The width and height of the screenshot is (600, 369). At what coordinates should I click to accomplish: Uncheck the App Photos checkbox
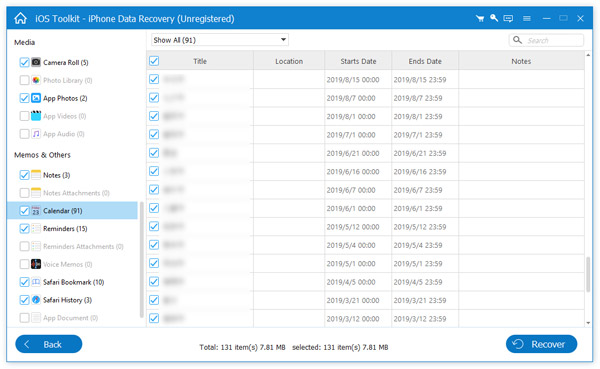click(24, 98)
